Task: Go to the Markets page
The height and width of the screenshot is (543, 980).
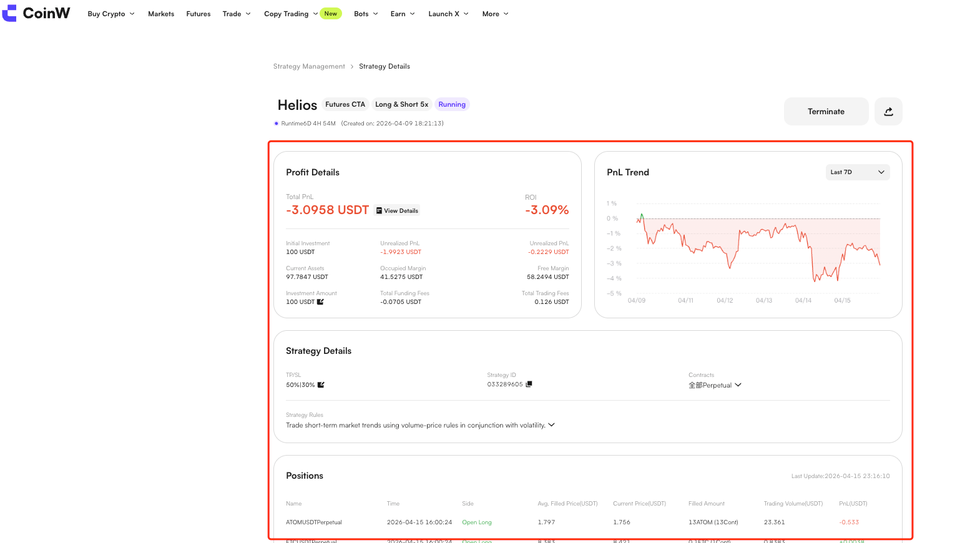Action: [x=161, y=14]
